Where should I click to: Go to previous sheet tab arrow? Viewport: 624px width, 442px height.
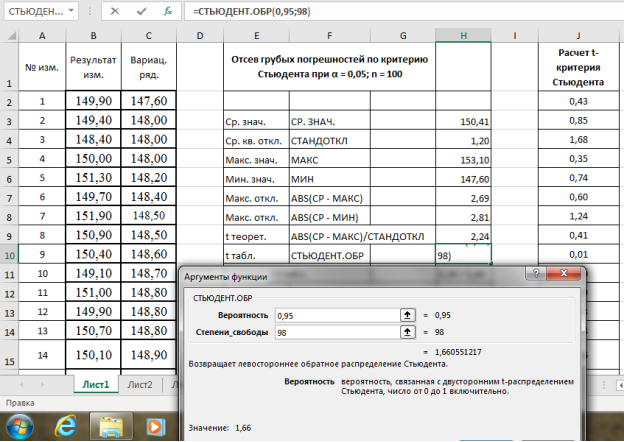[x=22, y=385]
